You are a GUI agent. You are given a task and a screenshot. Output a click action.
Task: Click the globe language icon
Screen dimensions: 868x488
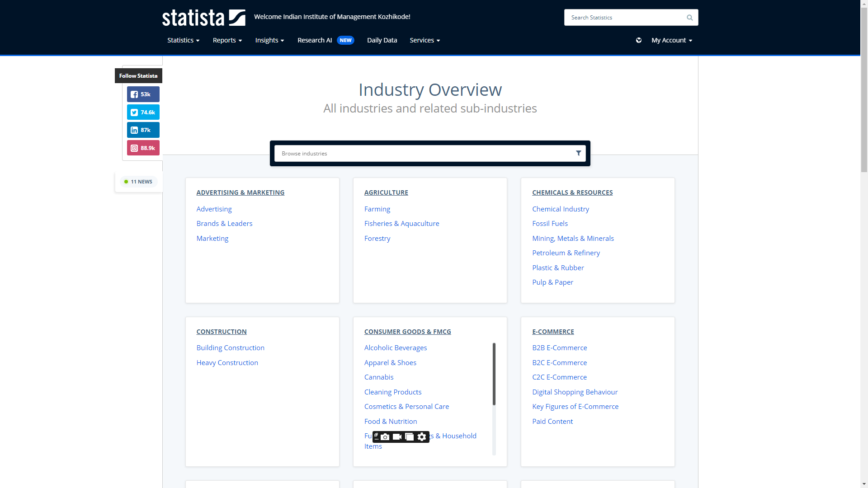coord(638,40)
